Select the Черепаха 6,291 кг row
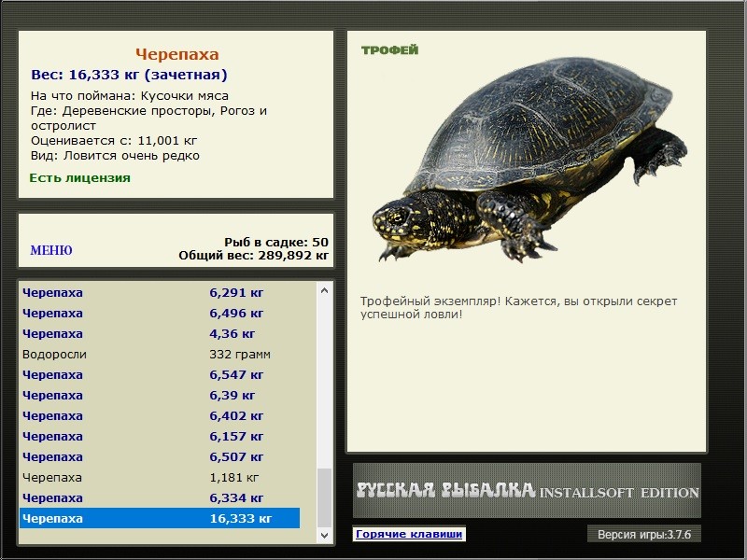The width and height of the screenshot is (747, 560). (160, 292)
